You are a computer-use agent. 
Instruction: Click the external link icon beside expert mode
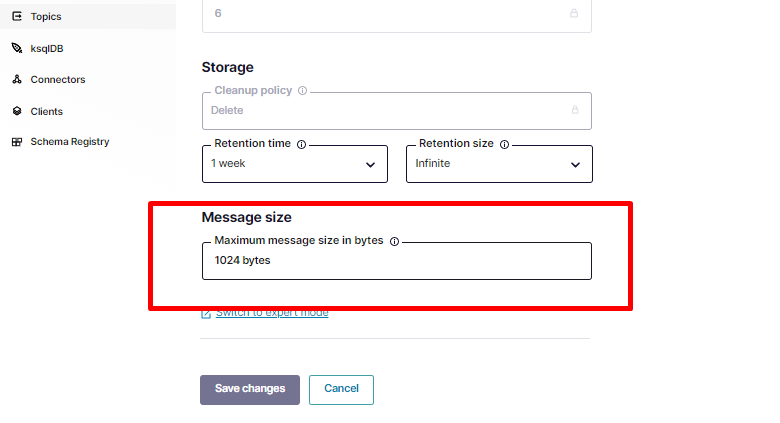tap(206, 314)
